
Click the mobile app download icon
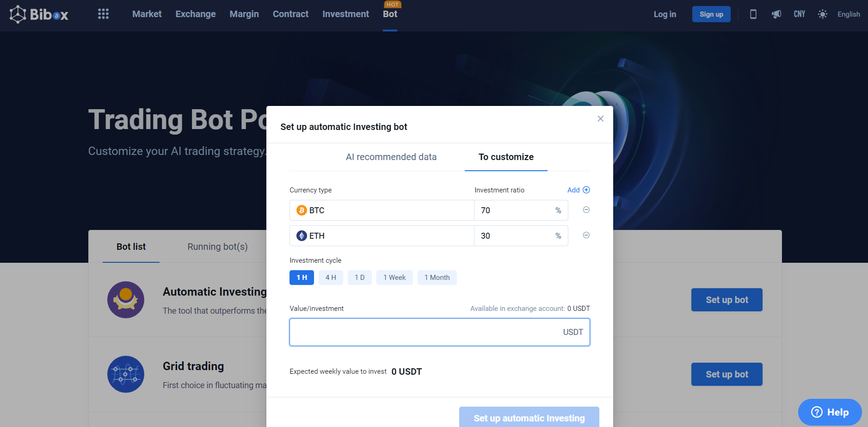(x=753, y=14)
